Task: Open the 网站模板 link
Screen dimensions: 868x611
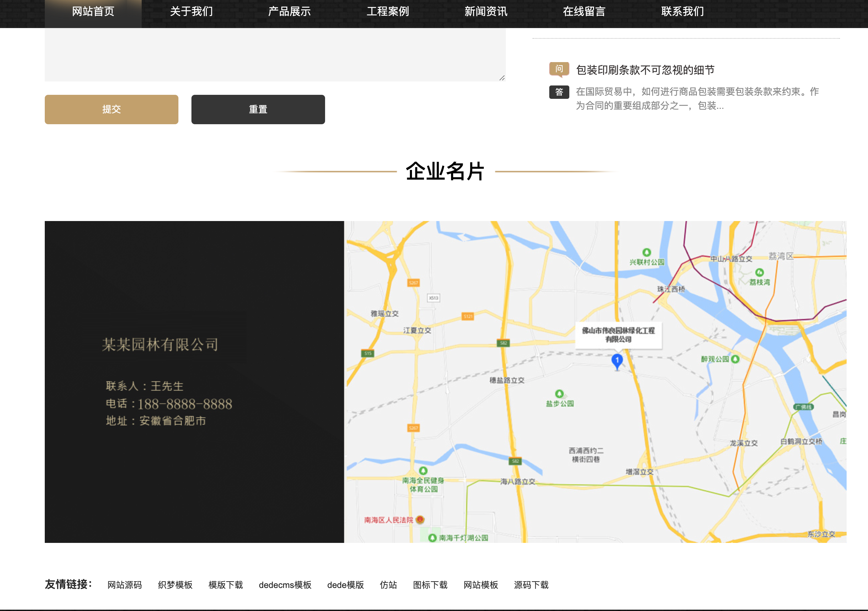Action: (481, 585)
